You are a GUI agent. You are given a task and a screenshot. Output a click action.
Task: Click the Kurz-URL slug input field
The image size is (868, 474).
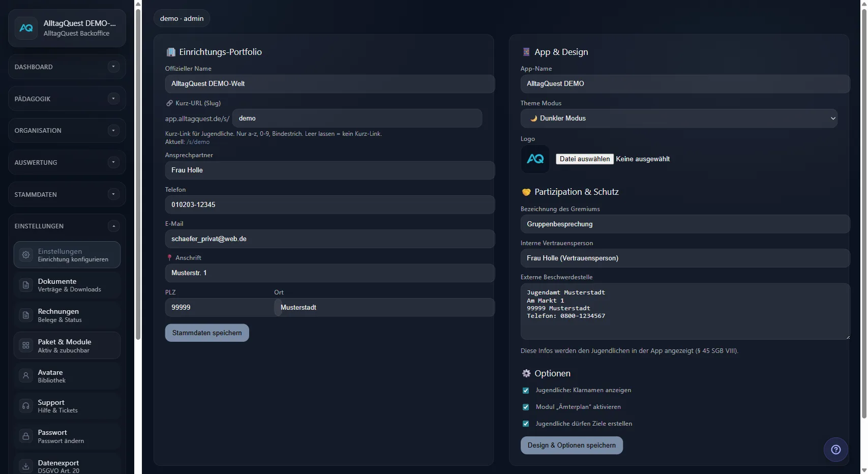click(x=357, y=118)
